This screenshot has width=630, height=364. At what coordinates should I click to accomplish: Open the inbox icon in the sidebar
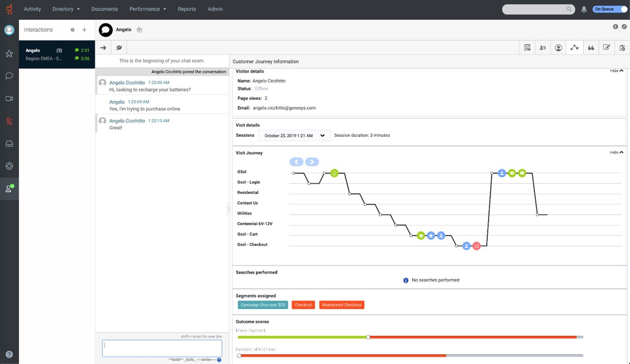[x=9, y=143]
